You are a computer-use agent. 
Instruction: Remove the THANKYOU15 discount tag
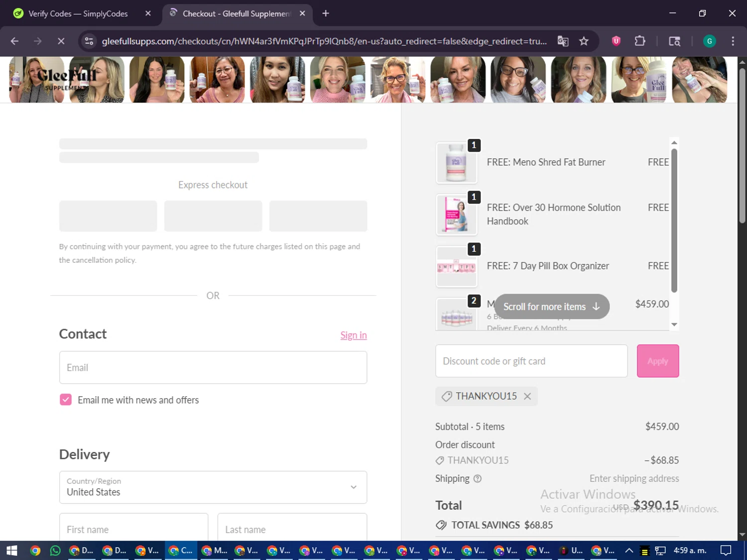527,396
